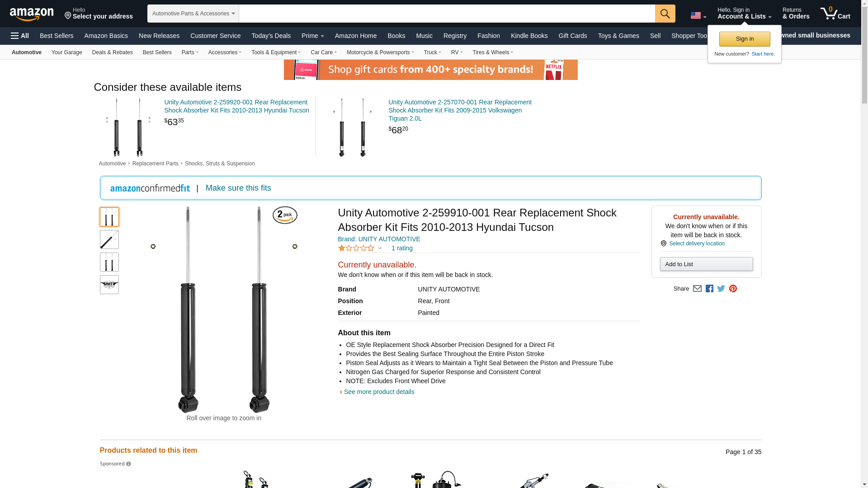Image resolution: width=868 pixels, height=488 pixels.
Task: Expand the star rating breakdown arrow
Action: point(380,248)
